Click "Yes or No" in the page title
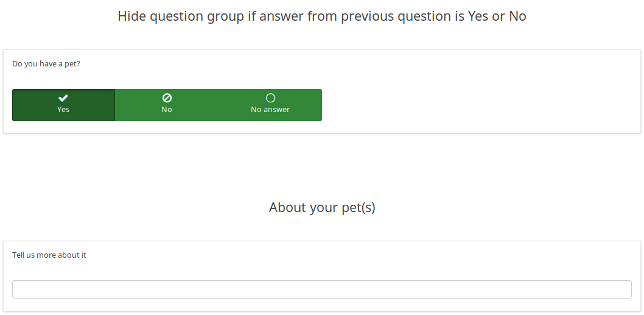Viewport: 644px width, 315px height. [x=497, y=16]
